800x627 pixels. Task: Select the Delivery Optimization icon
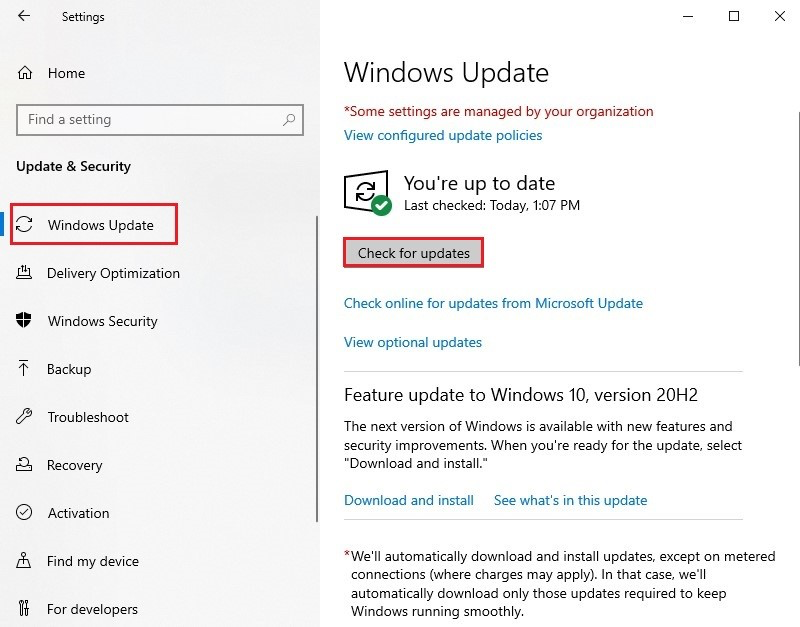(24, 273)
